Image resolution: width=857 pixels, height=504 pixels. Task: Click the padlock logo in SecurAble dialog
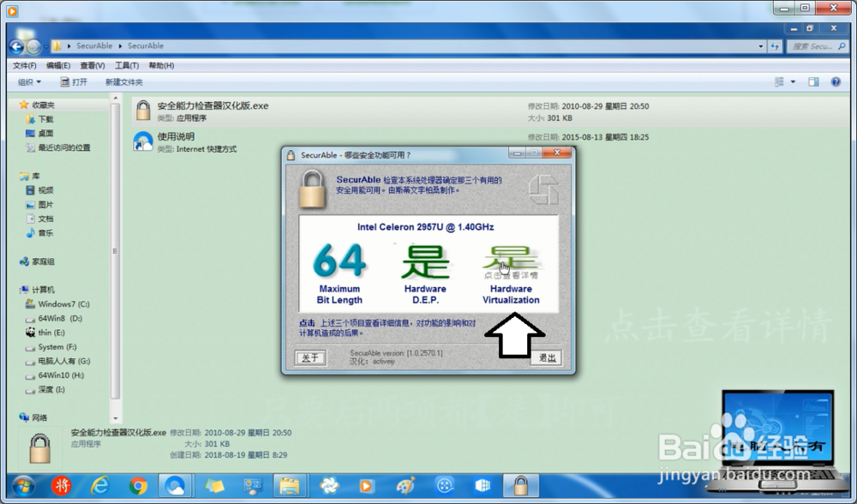(312, 189)
